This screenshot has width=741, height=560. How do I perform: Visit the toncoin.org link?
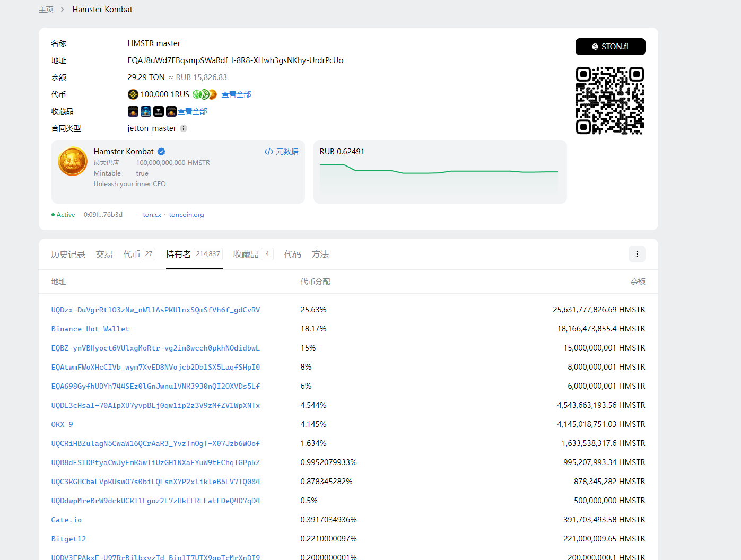186,215
